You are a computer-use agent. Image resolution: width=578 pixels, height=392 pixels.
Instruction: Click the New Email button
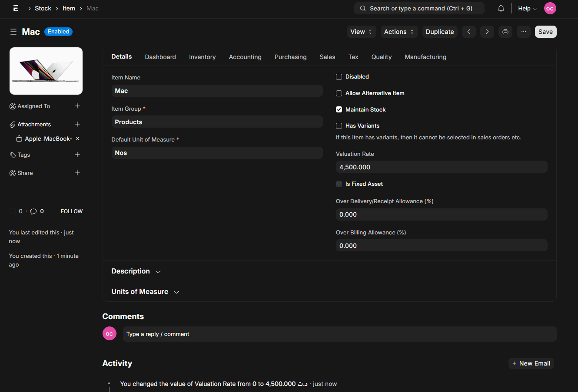[x=531, y=363]
